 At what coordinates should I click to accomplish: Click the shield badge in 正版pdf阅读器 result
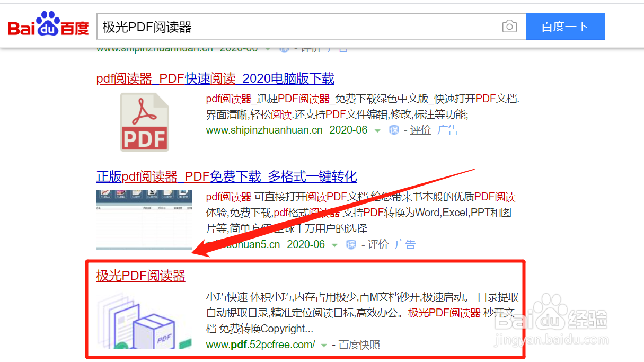[351, 245]
